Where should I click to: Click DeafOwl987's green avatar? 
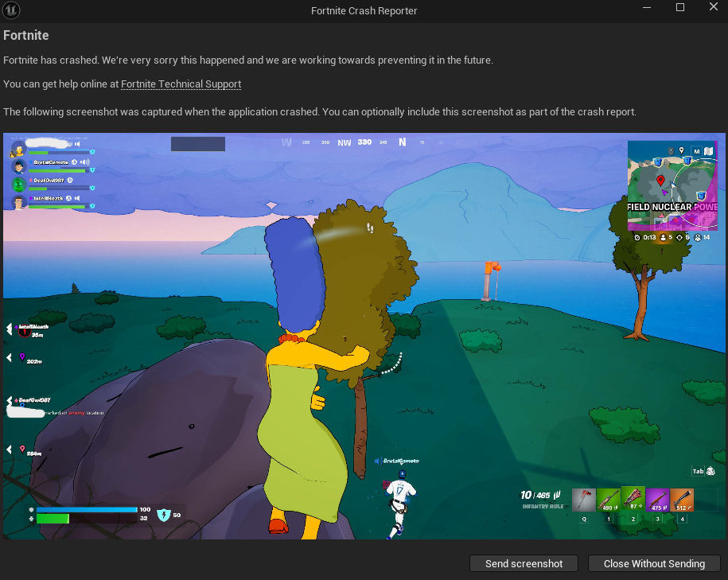tap(18, 185)
